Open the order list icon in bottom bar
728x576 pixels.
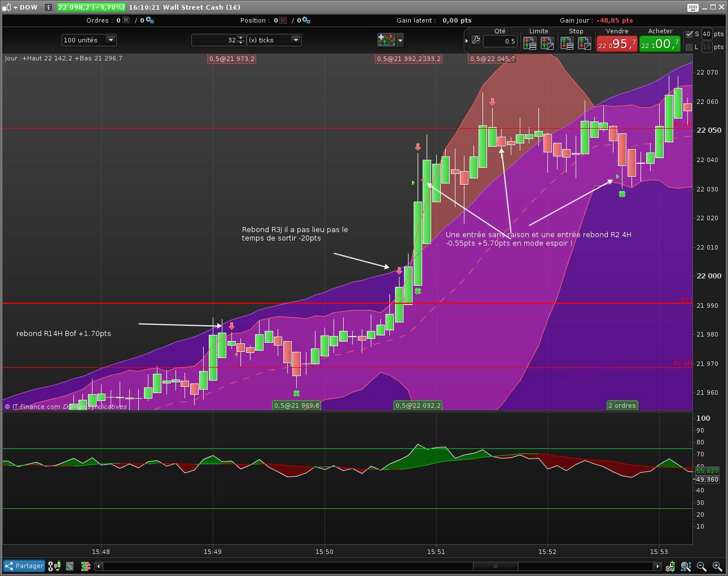(x=70, y=566)
